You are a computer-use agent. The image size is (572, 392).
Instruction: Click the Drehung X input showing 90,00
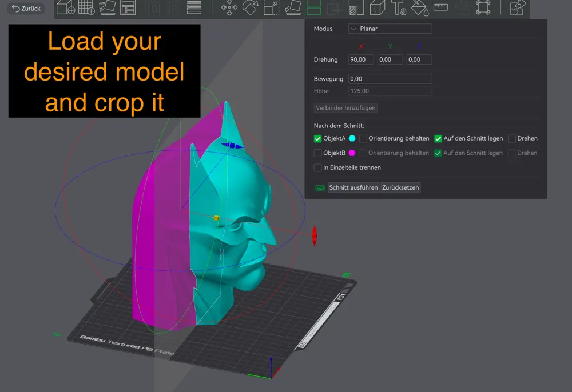point(360,59)
